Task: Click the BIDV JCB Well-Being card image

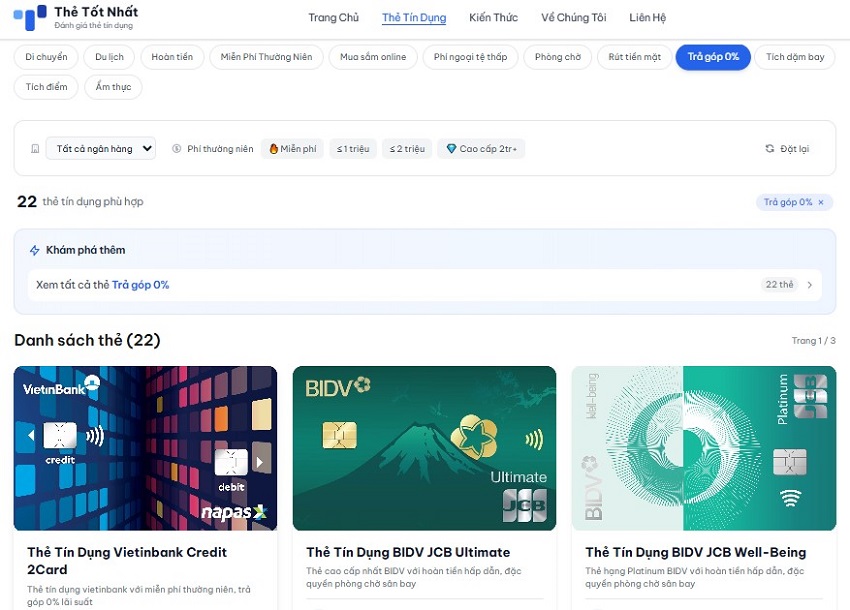Action: pos(703,447)
